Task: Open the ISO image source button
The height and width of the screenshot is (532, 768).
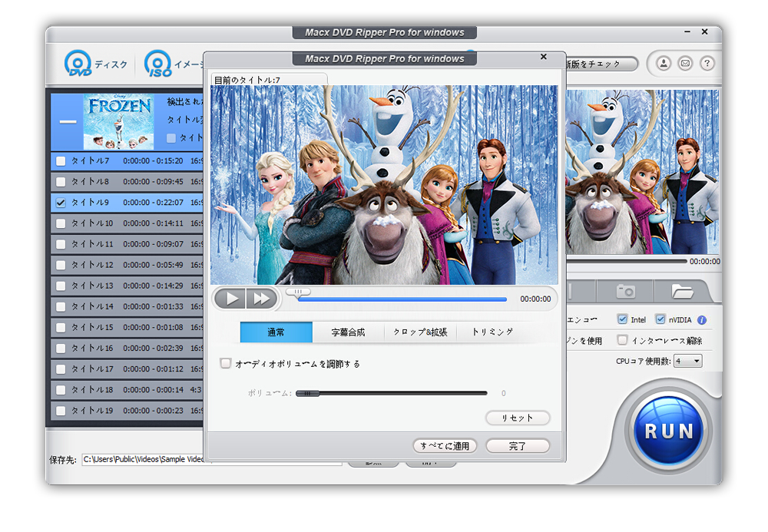Action: click(174, 64)
